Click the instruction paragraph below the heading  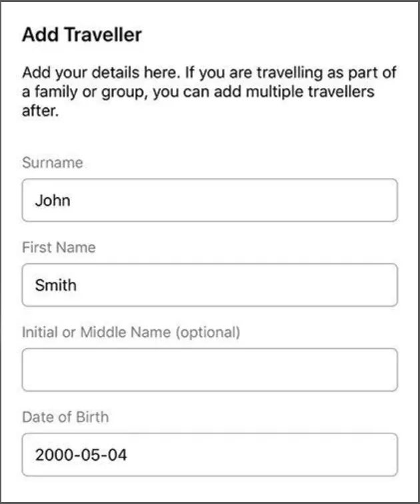pyautogui.click(x=207, y=92)
